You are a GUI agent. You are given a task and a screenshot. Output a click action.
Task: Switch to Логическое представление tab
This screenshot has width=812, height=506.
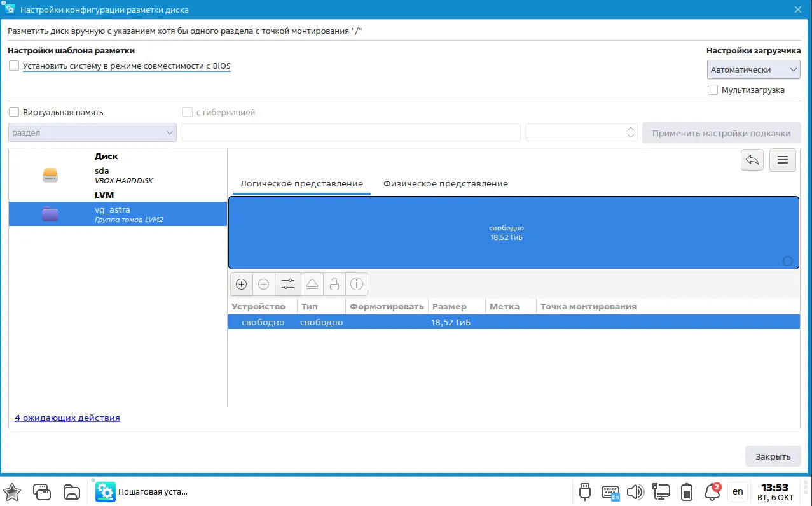click(301, 183)
